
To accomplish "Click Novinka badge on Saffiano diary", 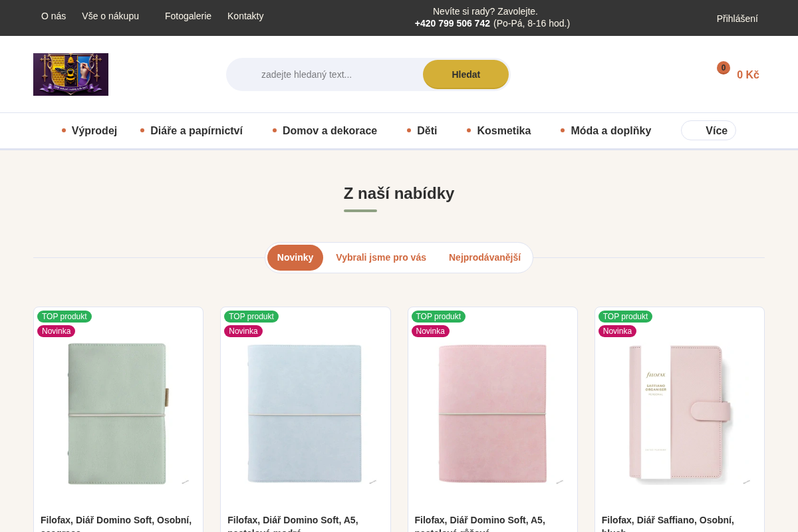I will point(617,331).
